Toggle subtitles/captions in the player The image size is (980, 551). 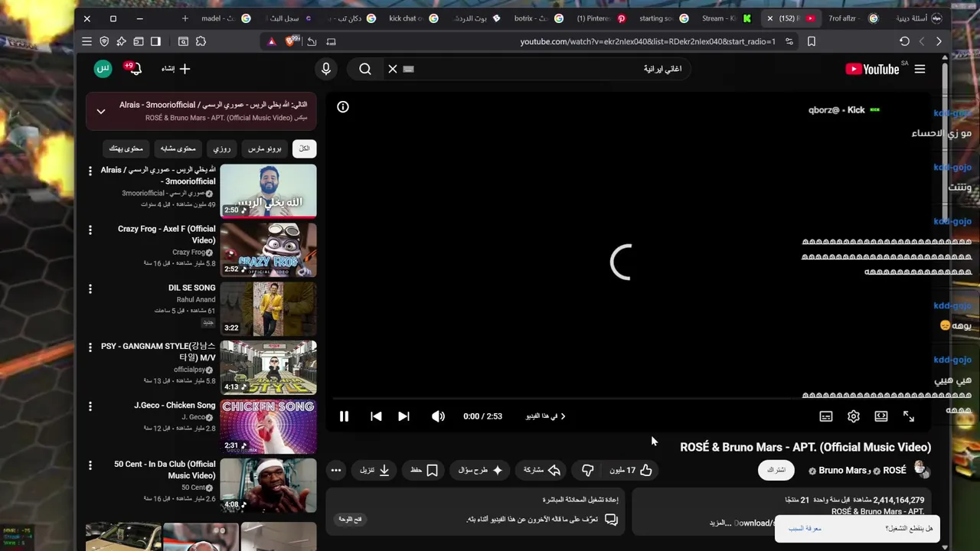pos(826,416)
